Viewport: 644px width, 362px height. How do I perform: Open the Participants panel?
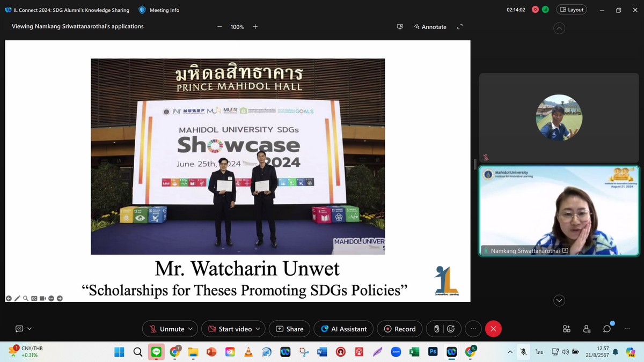coord(587,329)
